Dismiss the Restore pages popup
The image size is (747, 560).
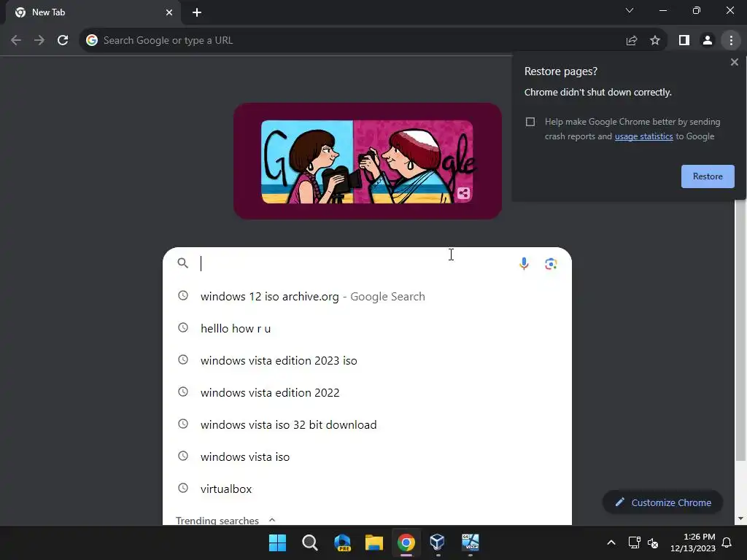click(734, 62)
